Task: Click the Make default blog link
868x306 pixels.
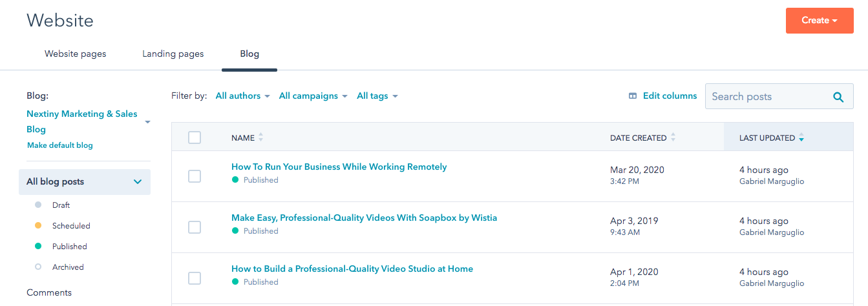Action: (x=60, y=146)
